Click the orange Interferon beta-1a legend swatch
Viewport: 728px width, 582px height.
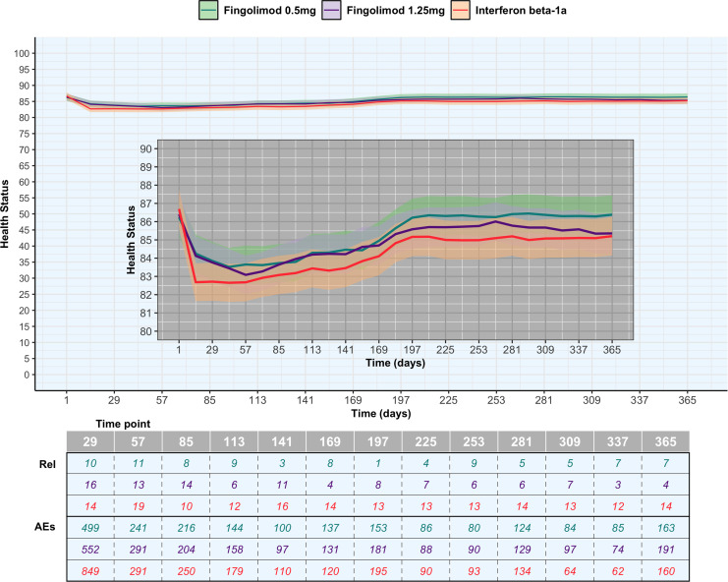(x=460, y=10)
